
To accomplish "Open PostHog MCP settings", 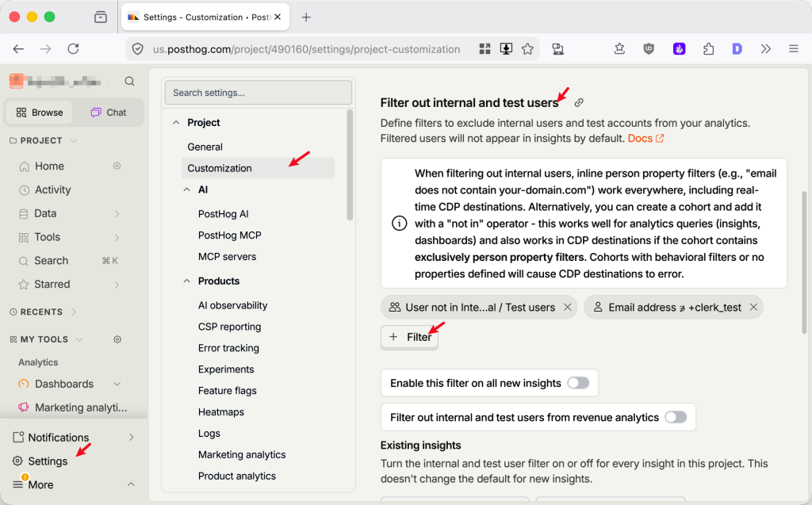I will coord(229,235).
